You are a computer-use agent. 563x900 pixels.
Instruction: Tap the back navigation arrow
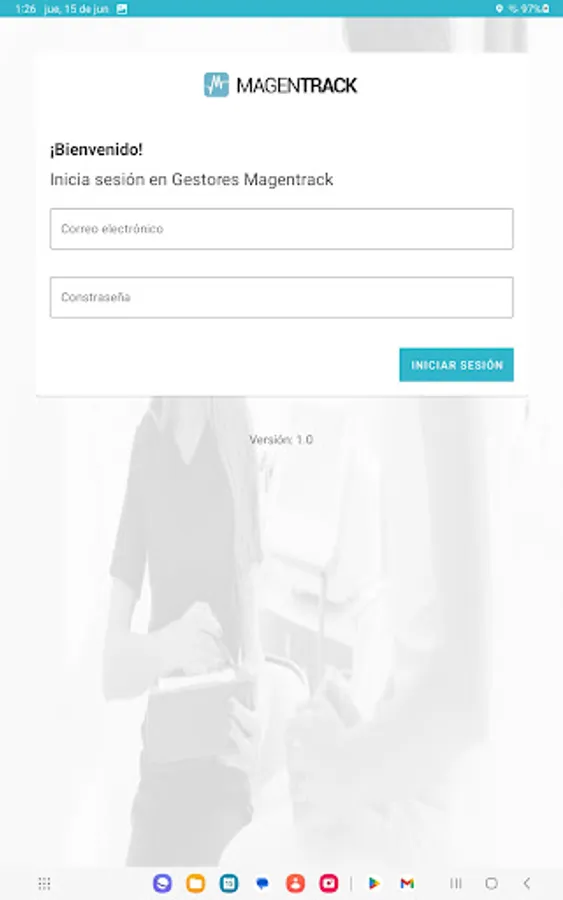pos(527,883)
